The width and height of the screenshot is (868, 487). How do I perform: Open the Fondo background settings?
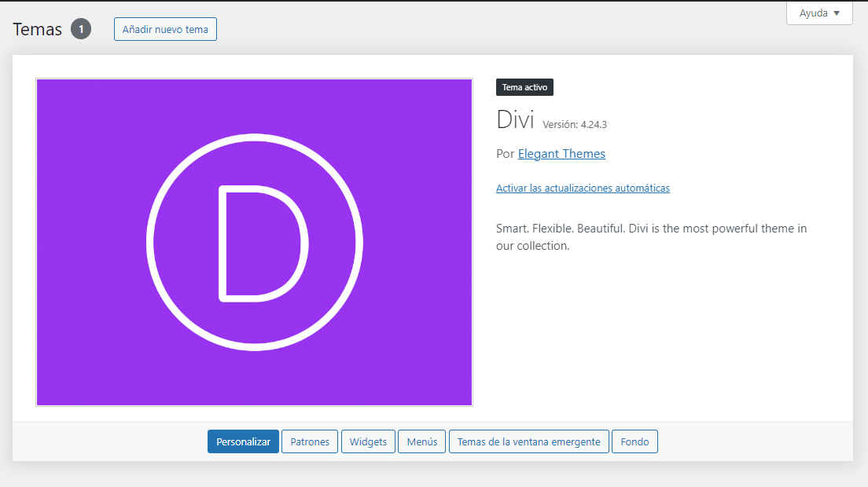click(x=634, y=441)
